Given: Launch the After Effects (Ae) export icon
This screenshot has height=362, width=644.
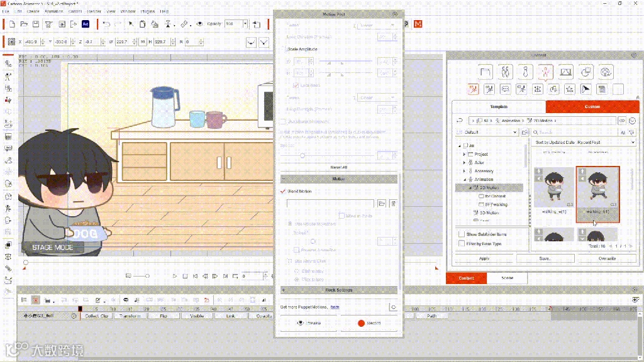Looking at the screenshot, I should (86, 25).
